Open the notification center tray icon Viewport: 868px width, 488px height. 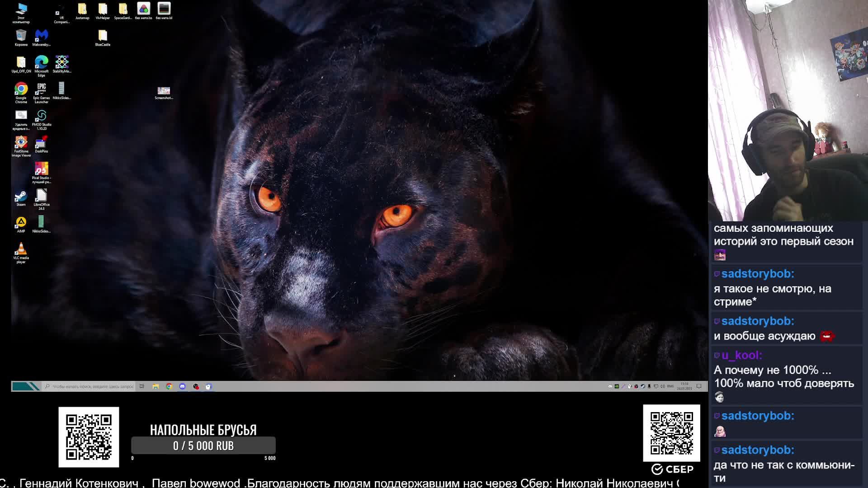pos(699,386)
